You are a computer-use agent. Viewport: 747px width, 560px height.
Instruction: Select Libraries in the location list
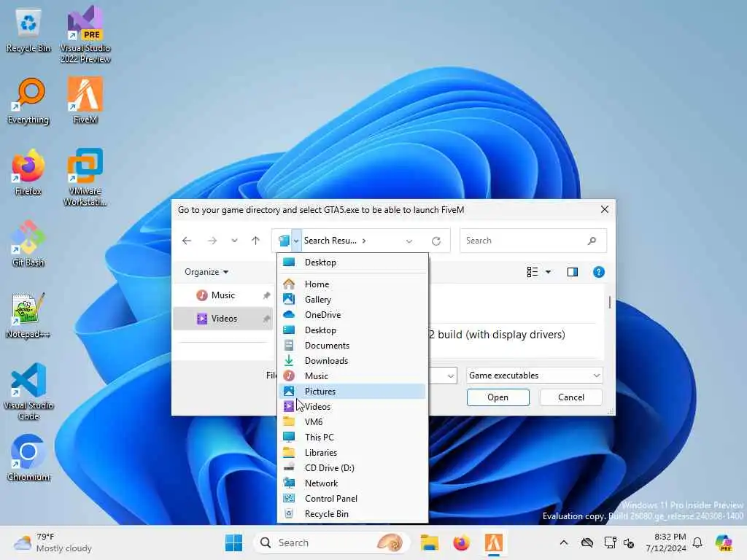click(352, 453)
